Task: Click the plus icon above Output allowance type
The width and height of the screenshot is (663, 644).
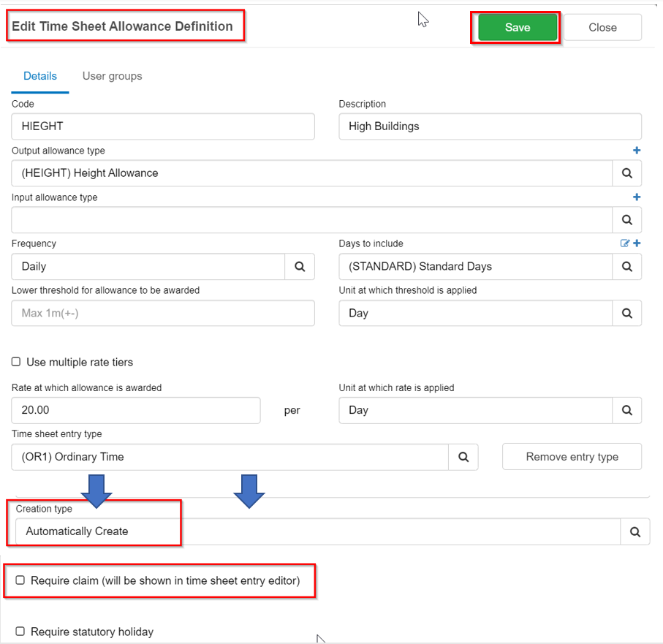Action: point(637,150)
